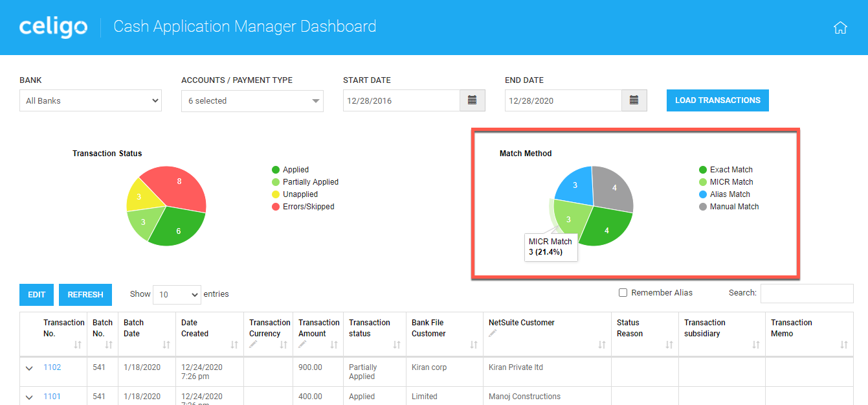This screenshot has width=868, height=405.
Task: Click the gray Manual Match pie slice
Action: 614,189
